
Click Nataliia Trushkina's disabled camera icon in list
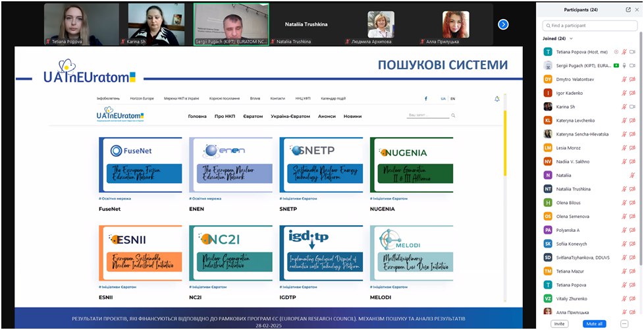pos(633,189)
